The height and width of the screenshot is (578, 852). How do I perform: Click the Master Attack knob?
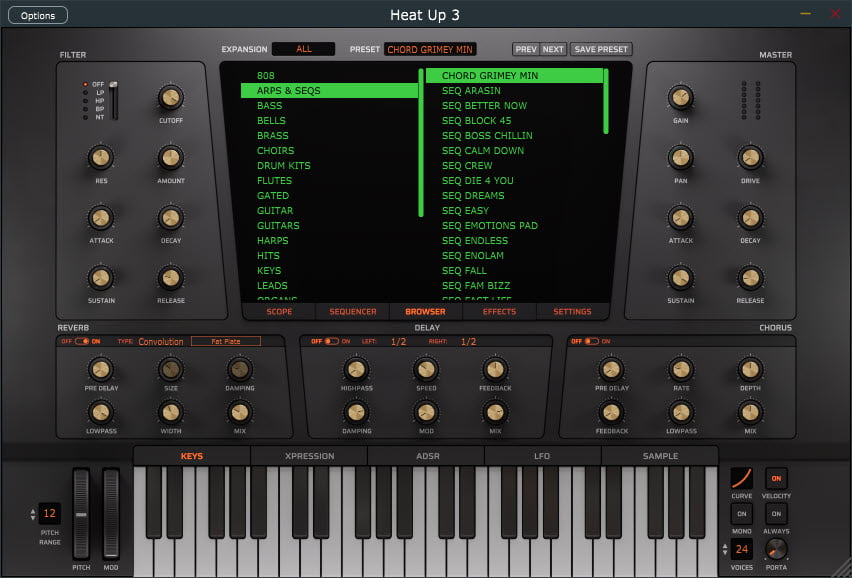680,218
